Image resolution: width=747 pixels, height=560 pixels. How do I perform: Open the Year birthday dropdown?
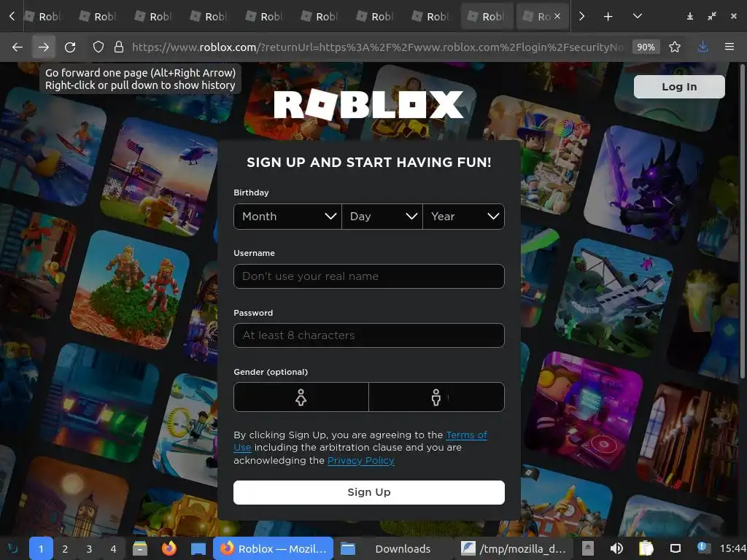(463, 217)
